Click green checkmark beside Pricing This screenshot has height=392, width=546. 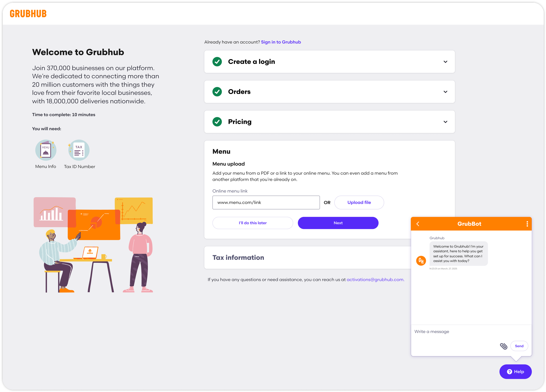pyautogui.click(x=217, y=122)
